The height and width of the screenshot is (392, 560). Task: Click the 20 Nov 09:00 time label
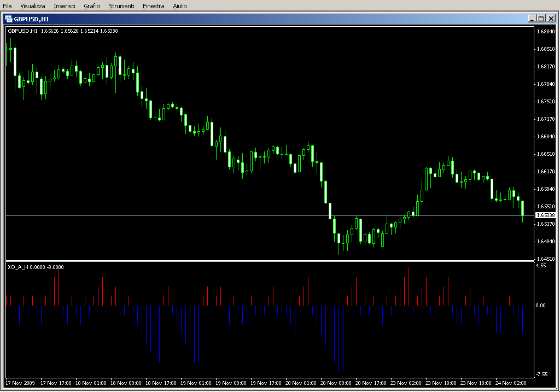pos(337,383)
